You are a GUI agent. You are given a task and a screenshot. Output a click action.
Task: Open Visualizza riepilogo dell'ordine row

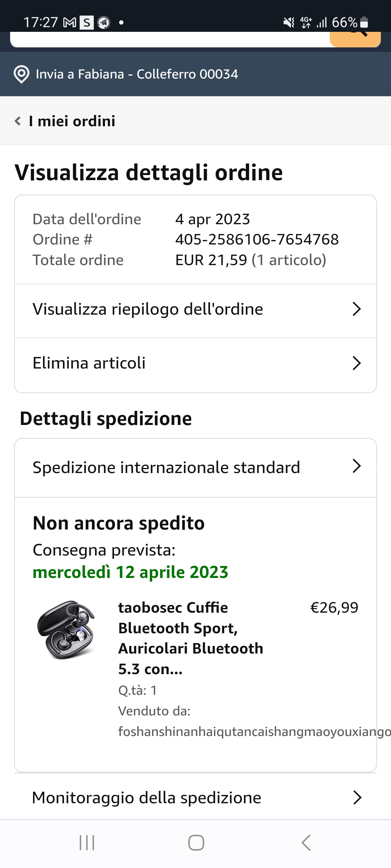pyautogui.click(x=148, y=310)
